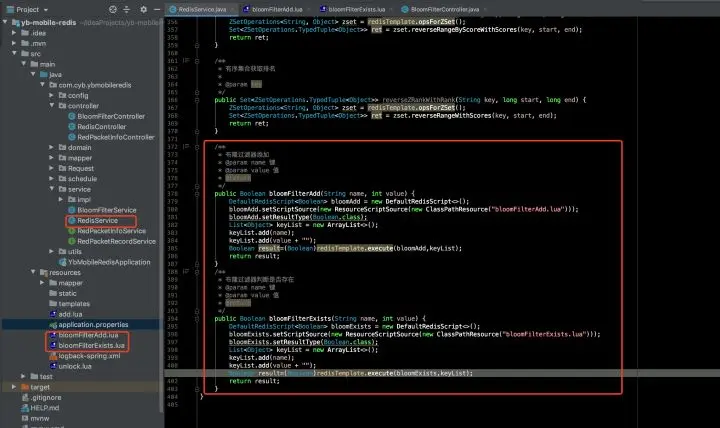
Task: Click the application.properties file icon
Action: pos(53,324)
